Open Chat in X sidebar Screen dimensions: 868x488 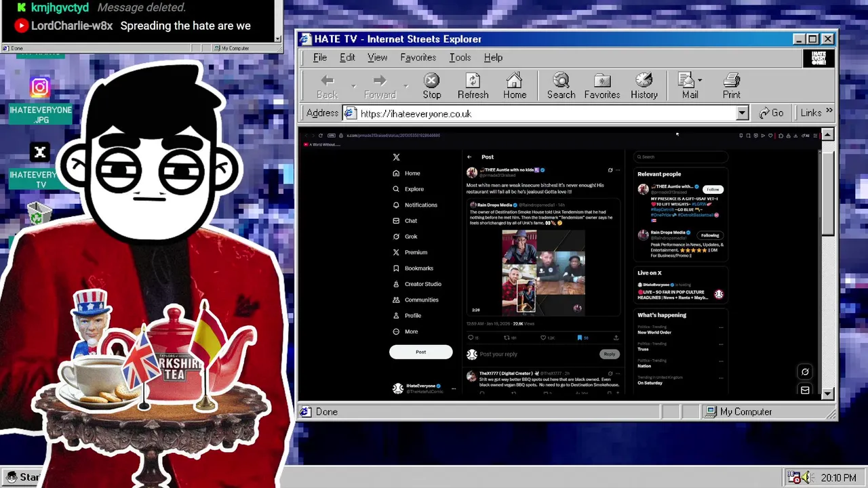tap(404, 220)
